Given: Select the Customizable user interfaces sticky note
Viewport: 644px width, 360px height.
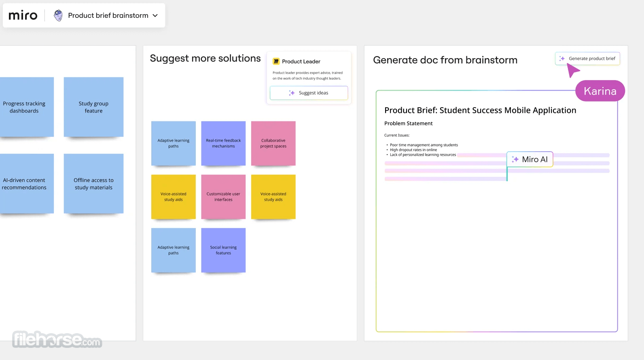Looking at the screenshot, I should pos(223,197).
